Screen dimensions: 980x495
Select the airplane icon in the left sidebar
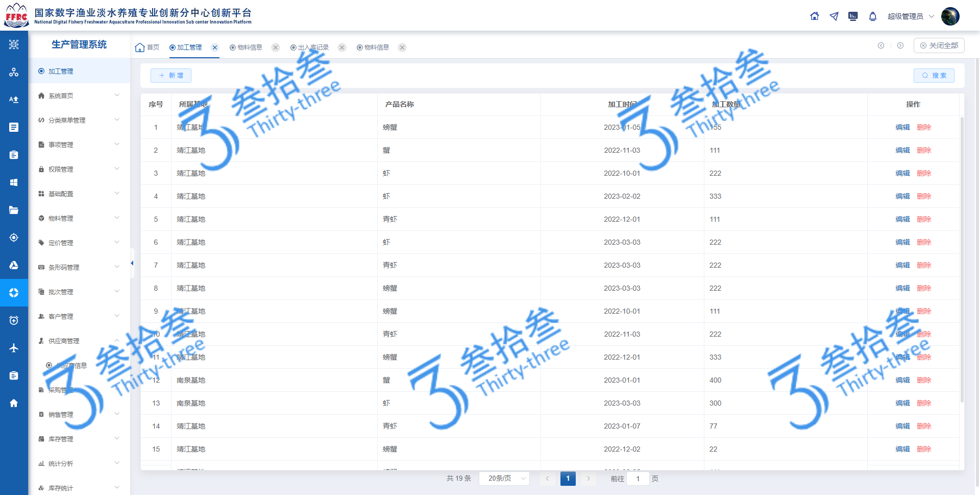(x=14, y=348)
